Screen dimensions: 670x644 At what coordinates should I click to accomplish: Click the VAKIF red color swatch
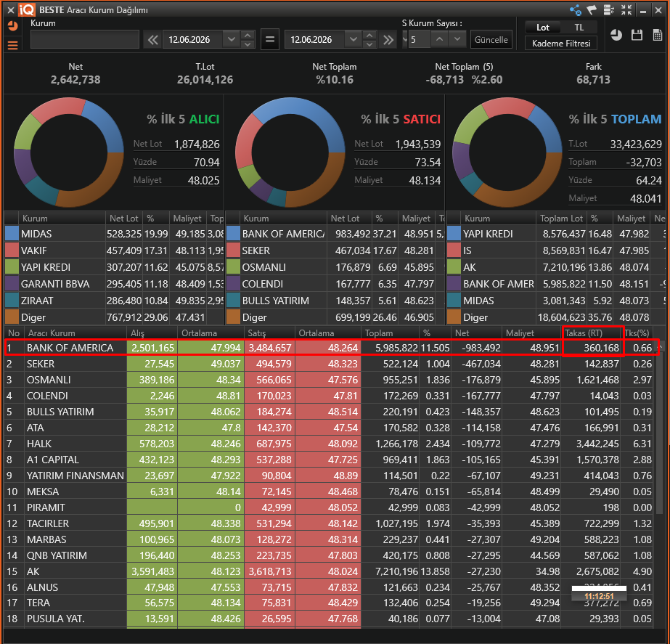(12, 250)
